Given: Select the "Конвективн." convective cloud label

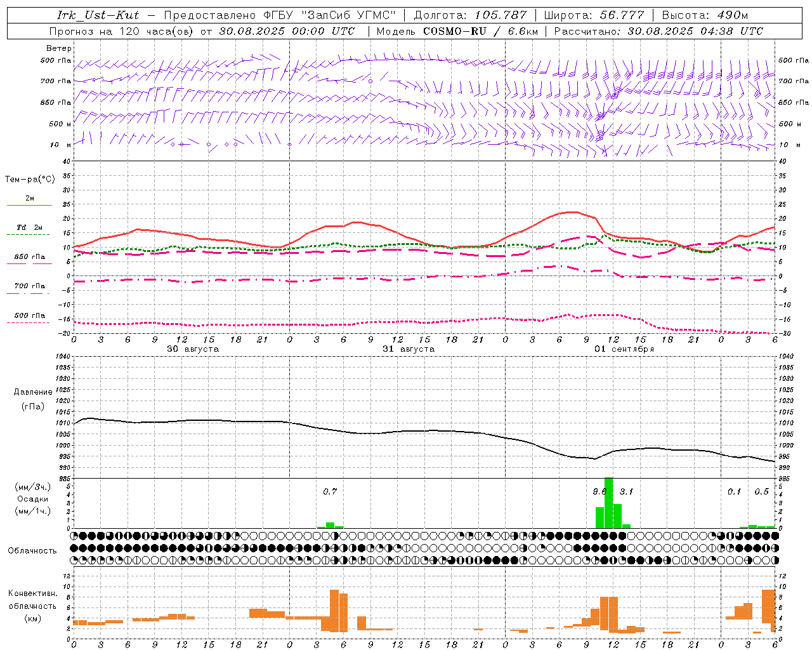Looking at the screenshot, I should pyautogui.click(x=33, y=594).
